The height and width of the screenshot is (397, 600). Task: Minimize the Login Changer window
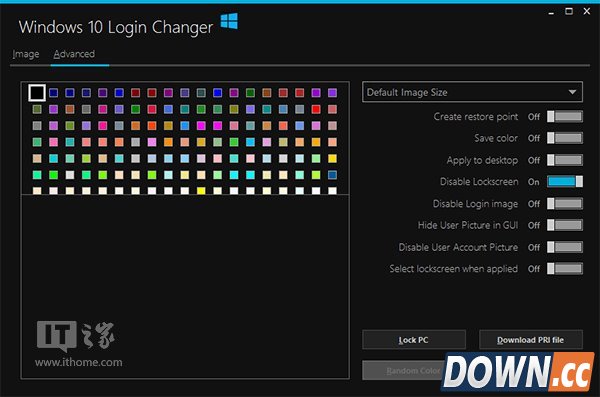point(551,12)
